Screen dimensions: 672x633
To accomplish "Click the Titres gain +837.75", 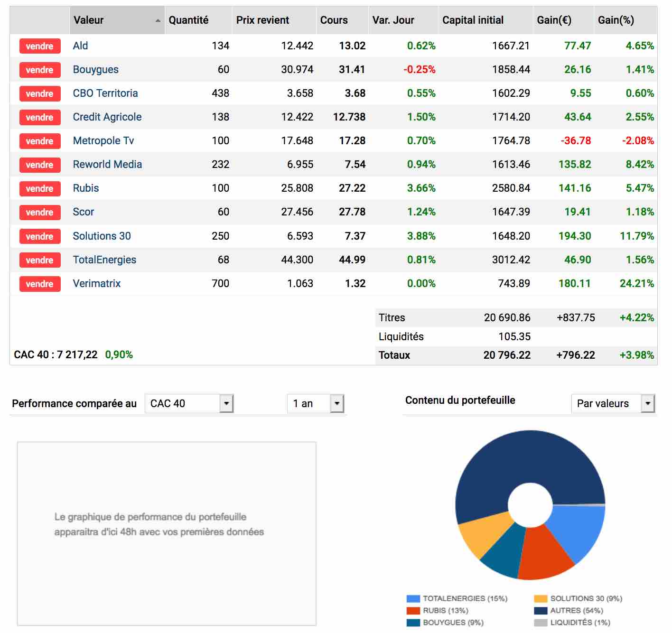I will [576, 317].
